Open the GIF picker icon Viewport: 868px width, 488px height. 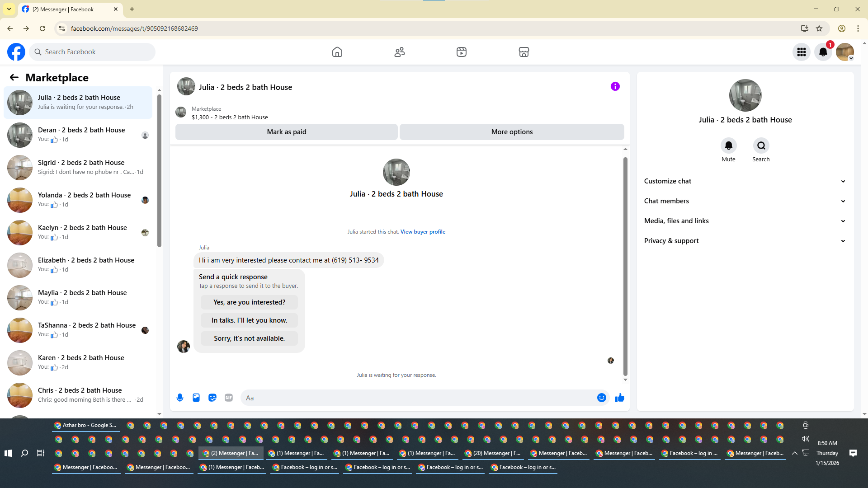(229, 398)
